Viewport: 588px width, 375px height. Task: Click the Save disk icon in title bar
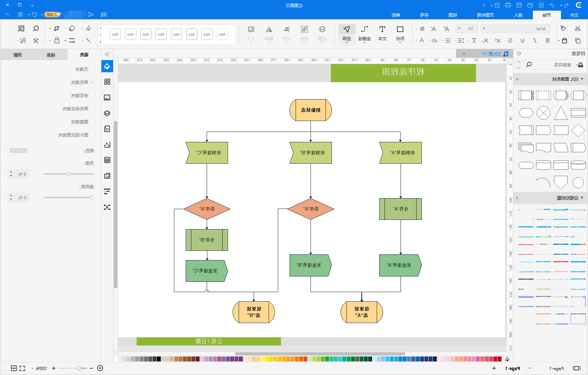click(519, 5)
